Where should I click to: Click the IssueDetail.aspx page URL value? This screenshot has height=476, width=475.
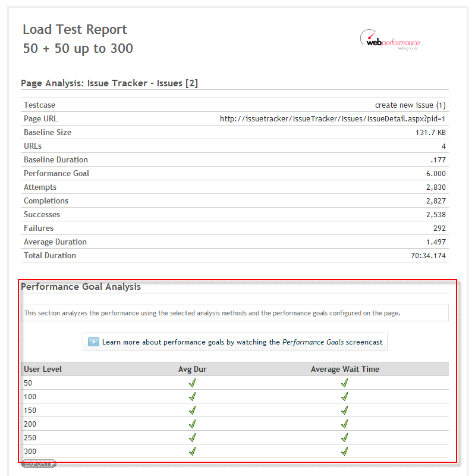pyautogui.click(x=332, y=118)
